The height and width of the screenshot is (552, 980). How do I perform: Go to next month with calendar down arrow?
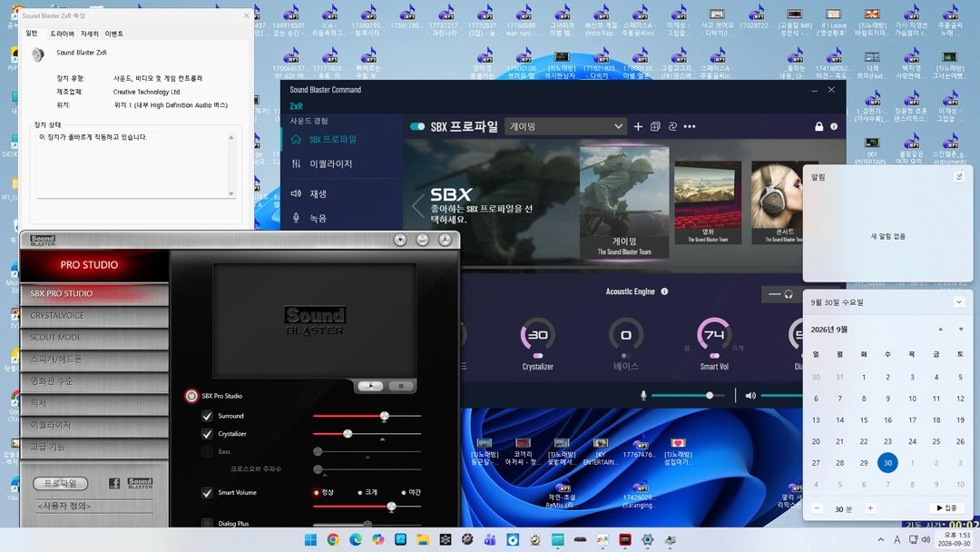click(961, 330)
